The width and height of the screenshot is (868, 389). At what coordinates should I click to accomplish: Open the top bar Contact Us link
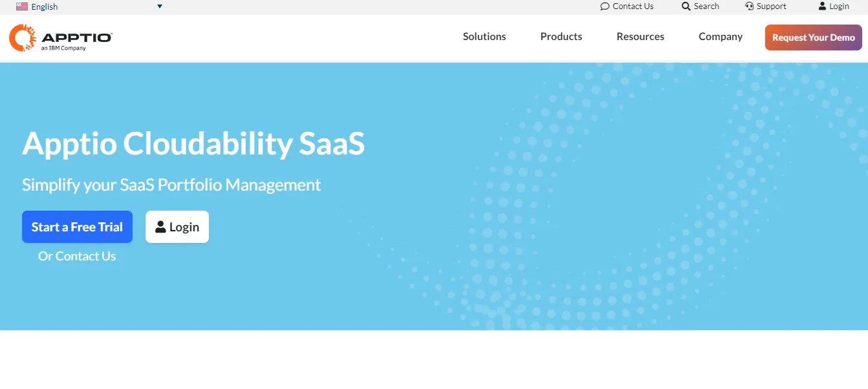(x=627, y=6)
